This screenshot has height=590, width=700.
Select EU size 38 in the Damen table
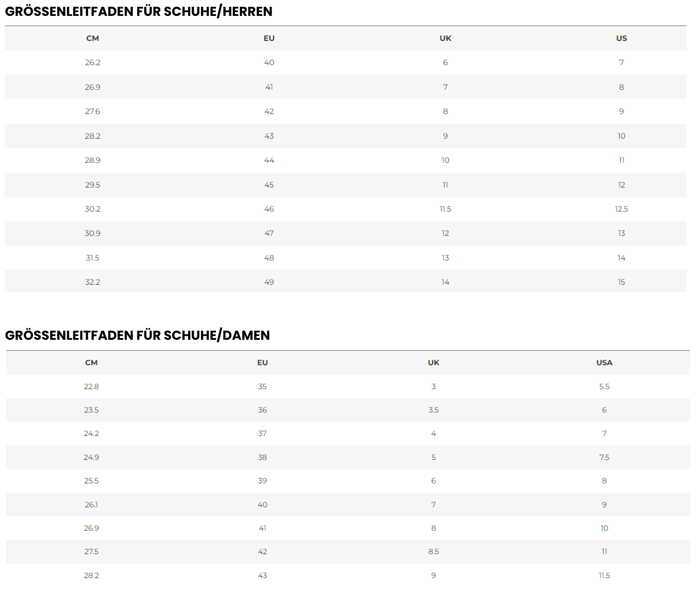[x=262, y=457]
